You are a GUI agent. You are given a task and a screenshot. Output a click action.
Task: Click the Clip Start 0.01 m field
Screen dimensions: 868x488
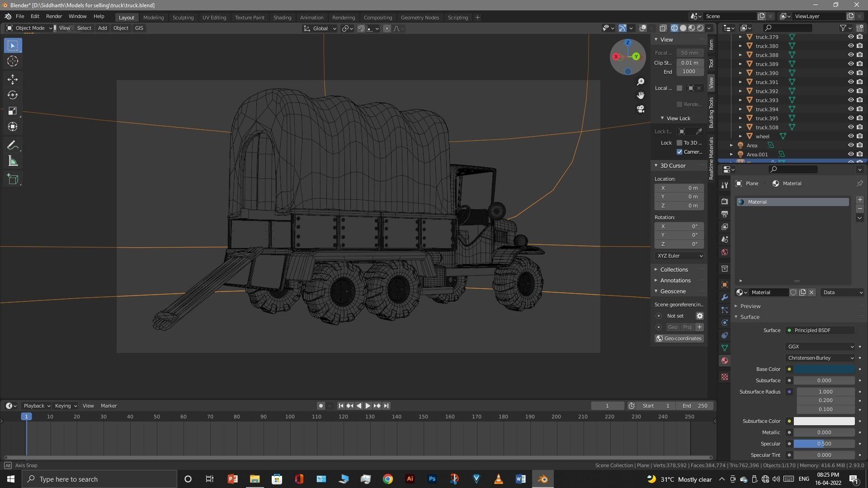pos(690,63)
